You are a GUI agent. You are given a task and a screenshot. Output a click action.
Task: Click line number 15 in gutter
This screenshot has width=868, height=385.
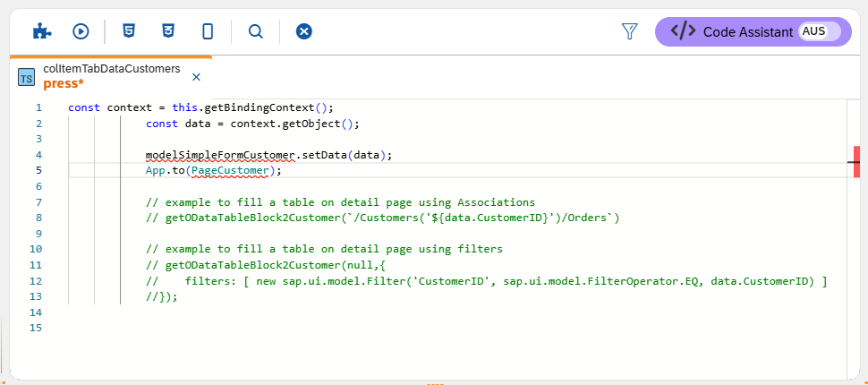coord(36,328)
